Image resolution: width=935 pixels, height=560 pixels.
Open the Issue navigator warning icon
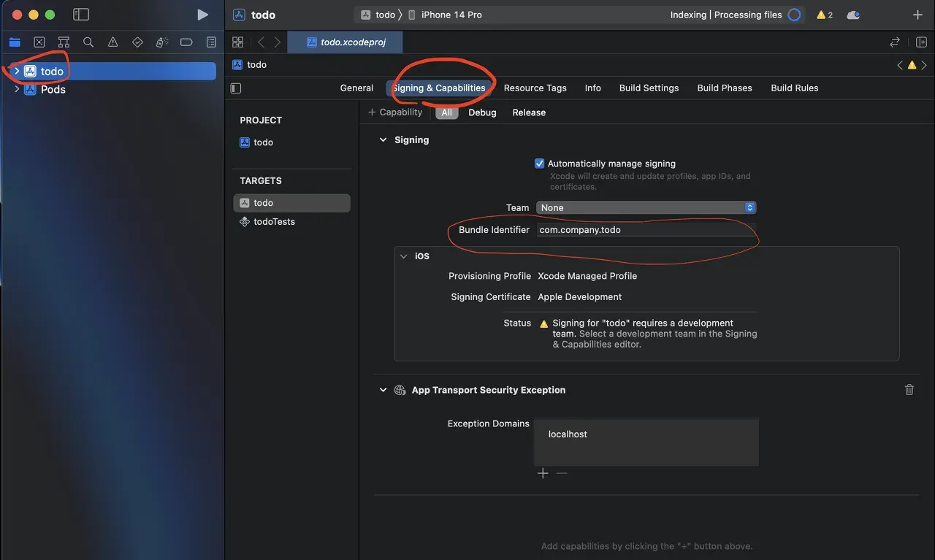[x=112, y=42]
